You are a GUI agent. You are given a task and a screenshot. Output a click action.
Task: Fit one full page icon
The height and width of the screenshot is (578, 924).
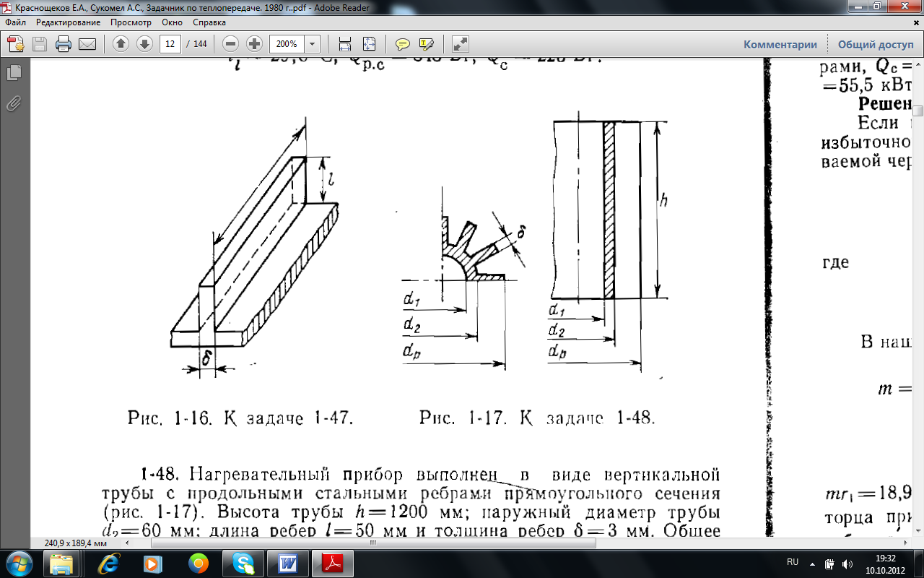[369, 44]
